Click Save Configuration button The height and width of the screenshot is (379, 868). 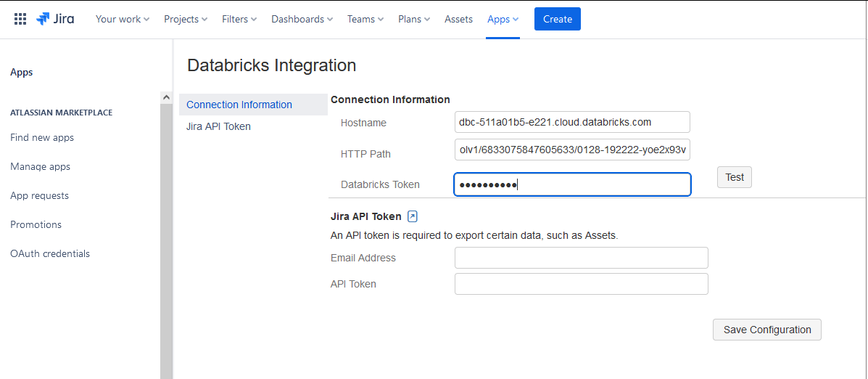[766, 330]
